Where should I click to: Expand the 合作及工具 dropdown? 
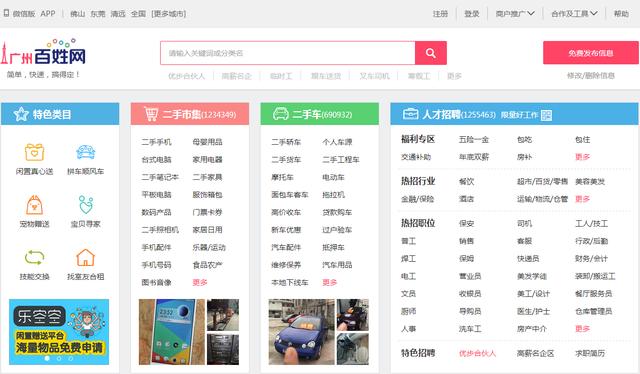tap(574, 14)
